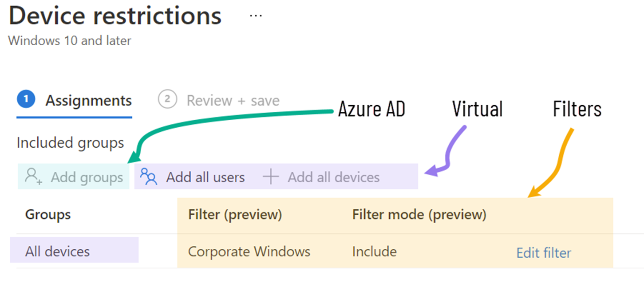This screenshot has height=287, width=644.
Task: Click the step 1 circle icon
Action: 26,99
